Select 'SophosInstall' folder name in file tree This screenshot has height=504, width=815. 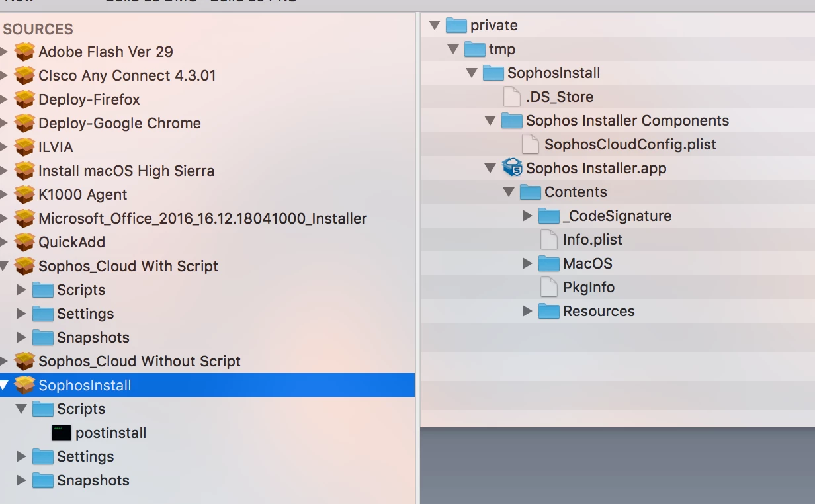(554, 73)
